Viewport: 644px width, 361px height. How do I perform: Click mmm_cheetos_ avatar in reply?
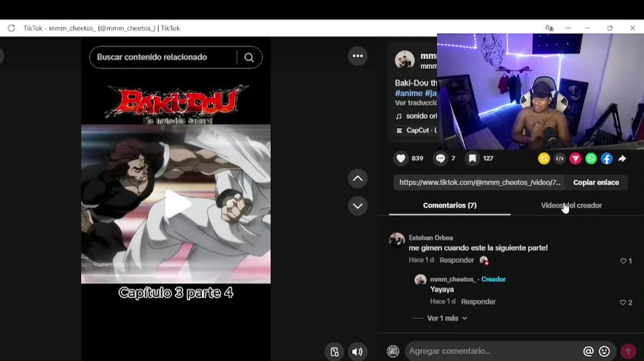pos(420,280)
